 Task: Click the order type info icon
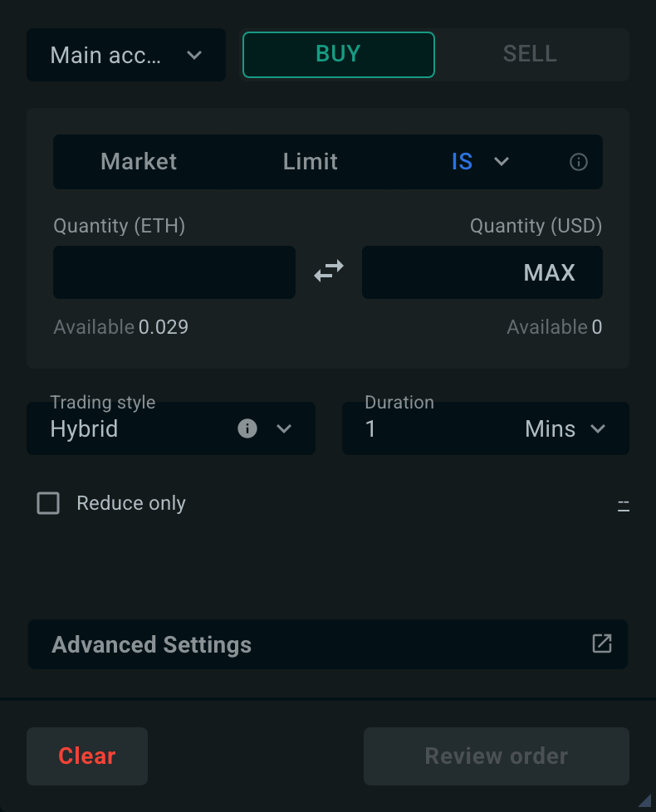pyautogui.click(x=578, y=162)
